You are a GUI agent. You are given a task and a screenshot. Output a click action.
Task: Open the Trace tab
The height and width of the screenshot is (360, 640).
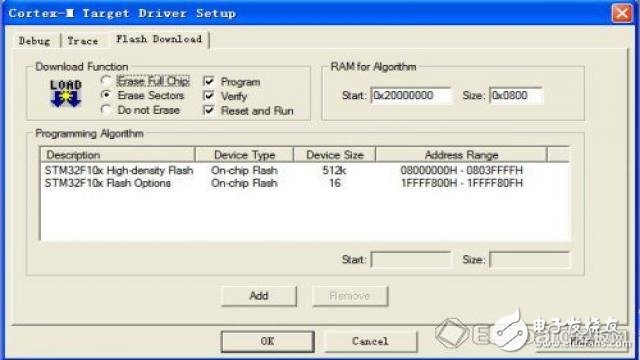83,41
